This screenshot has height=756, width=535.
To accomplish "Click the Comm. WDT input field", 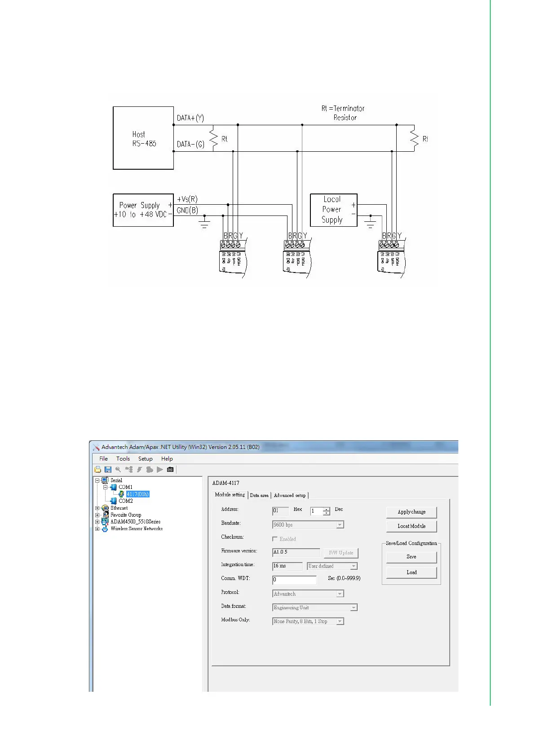I will [x=294, y=580].
